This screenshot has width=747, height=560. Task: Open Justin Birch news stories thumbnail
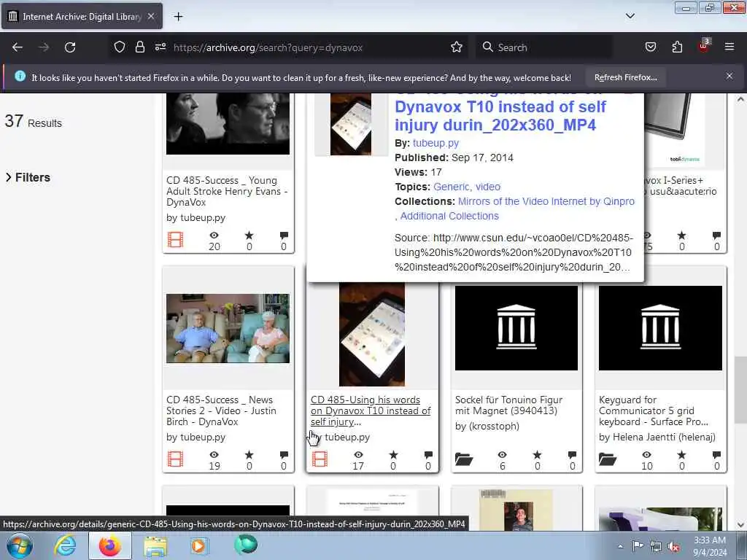click(x=228, y=329)
